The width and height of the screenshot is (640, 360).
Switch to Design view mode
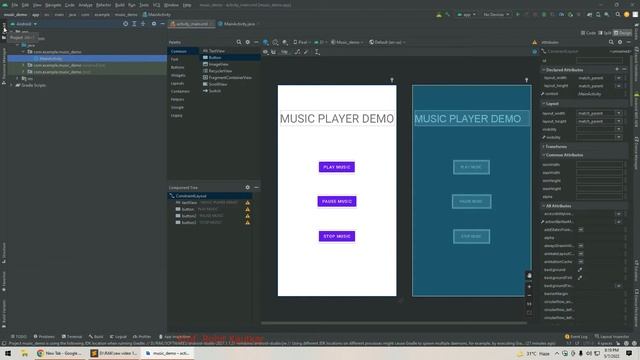coord(622,33)
